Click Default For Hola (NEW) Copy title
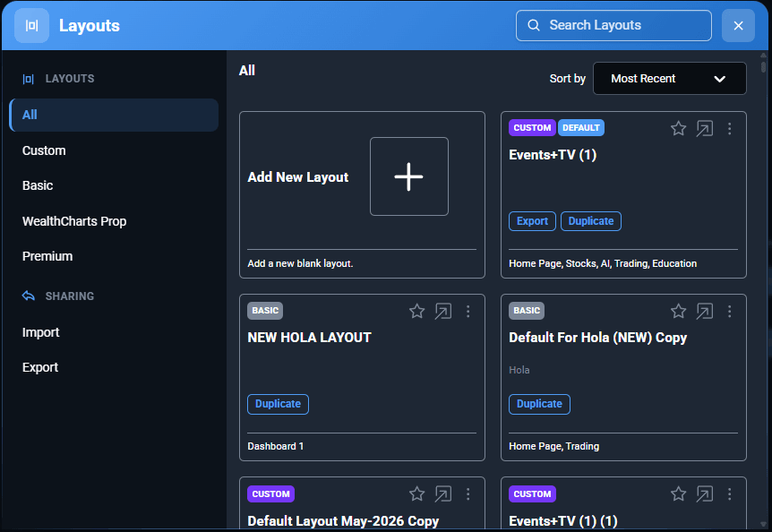The width and height of the screenshot is (772, 532). [x=597, y=338]
